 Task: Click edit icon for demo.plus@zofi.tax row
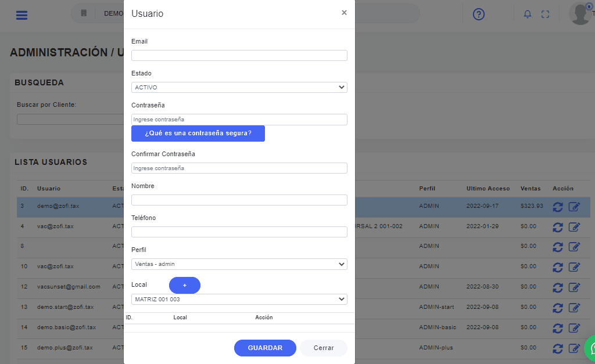pyautogui.click(x=574, y=348)
